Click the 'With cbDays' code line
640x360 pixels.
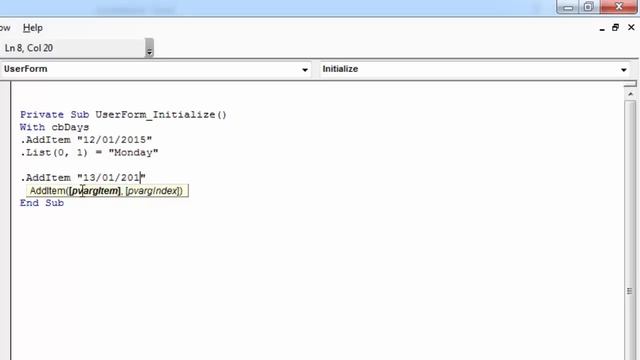54,127
